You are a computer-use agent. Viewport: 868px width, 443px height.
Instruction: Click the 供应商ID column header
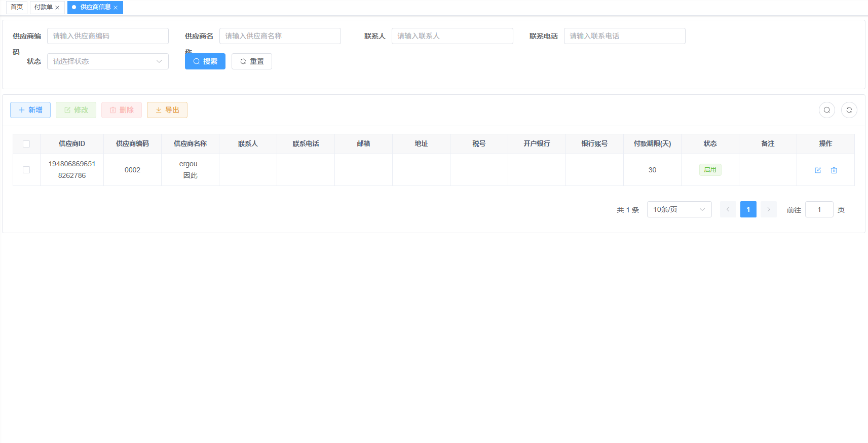coord(72,144)
